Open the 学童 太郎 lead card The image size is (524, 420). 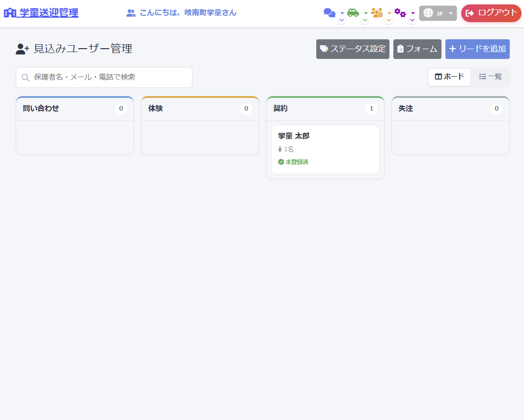325,149
